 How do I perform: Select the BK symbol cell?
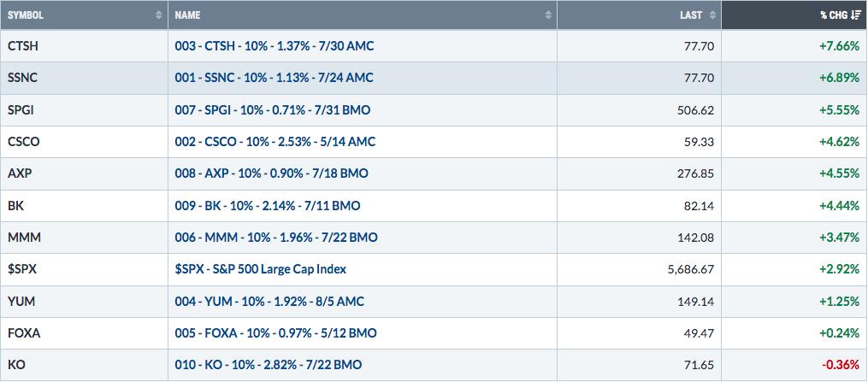[84, 206]
